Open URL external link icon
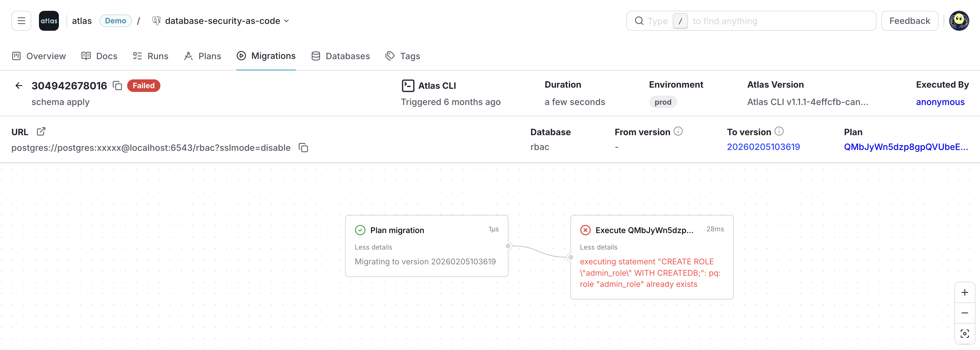The height and width of the screenshot is (350, 980). (x=41, y=132)
